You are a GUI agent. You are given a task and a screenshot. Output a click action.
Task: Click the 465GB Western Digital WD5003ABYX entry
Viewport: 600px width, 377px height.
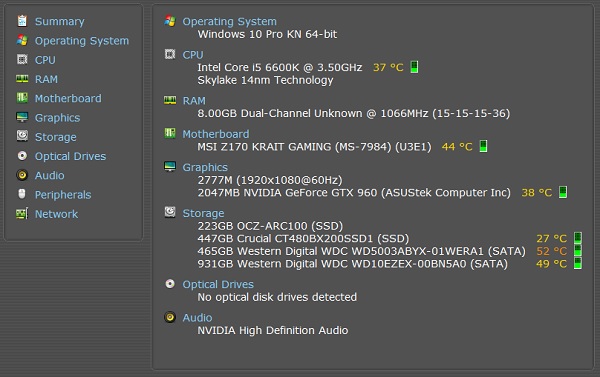pos(361,251)
